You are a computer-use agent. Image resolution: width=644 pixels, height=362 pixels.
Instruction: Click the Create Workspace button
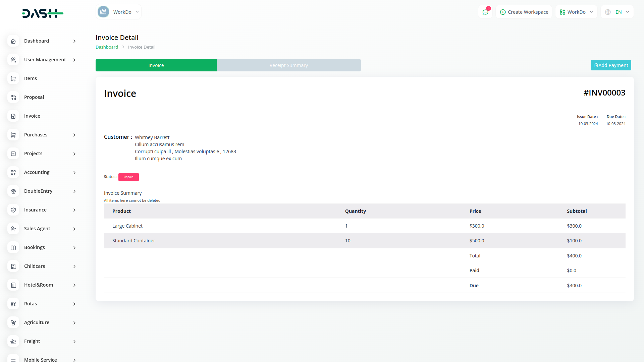(524, 12)
